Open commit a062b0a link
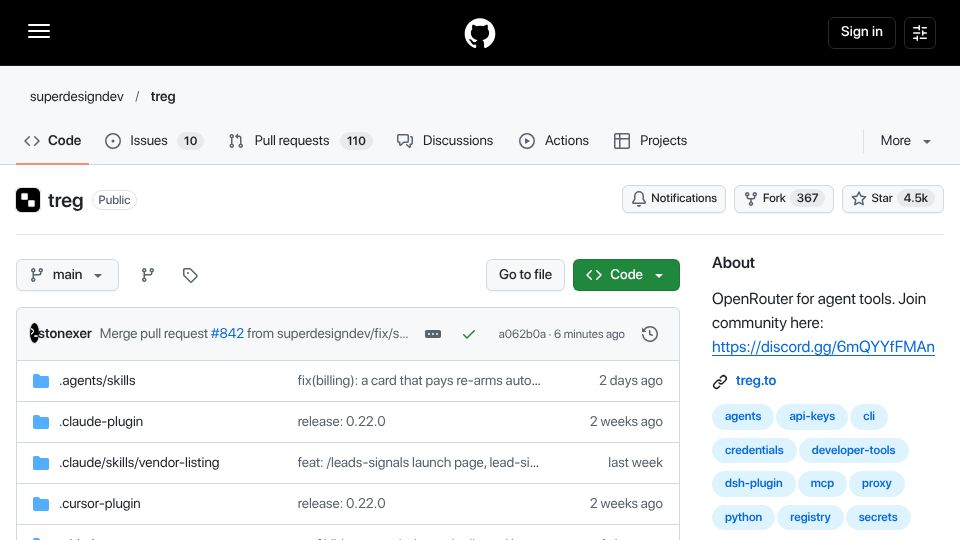Image resolution: width=960 pixels, height=540 pixels. point(522,334)
